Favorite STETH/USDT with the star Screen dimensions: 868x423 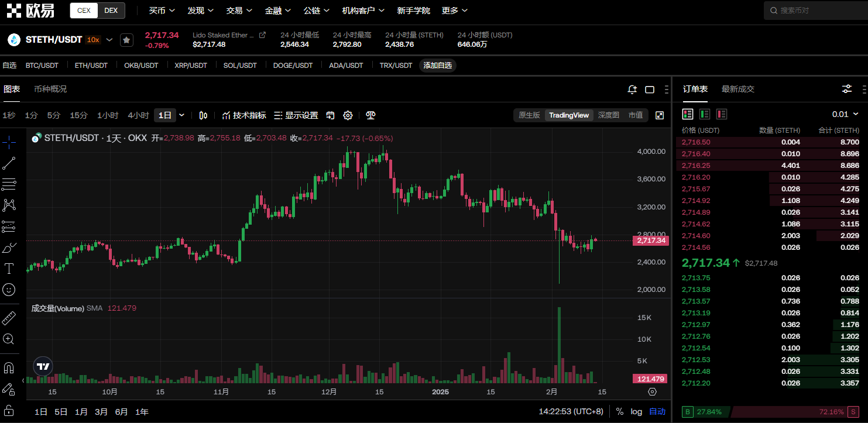click(x=126, y=40)
